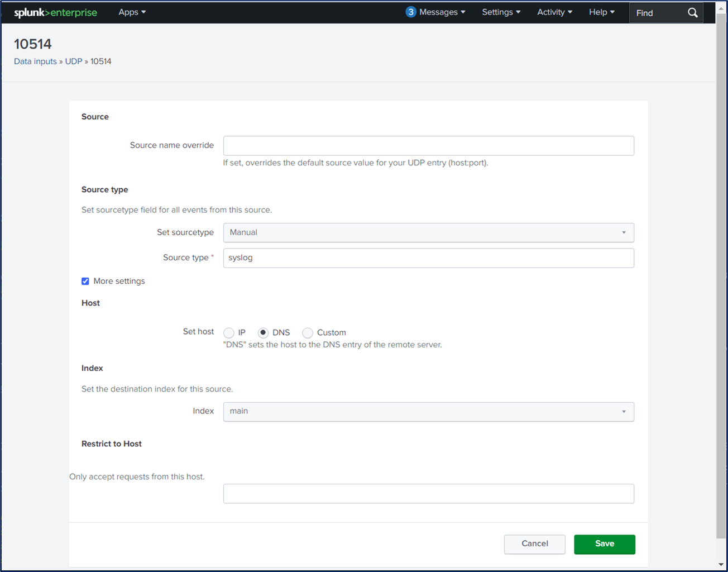728x572 pixels.
Task: Open the Activity menu
Action: click(554, 12)
